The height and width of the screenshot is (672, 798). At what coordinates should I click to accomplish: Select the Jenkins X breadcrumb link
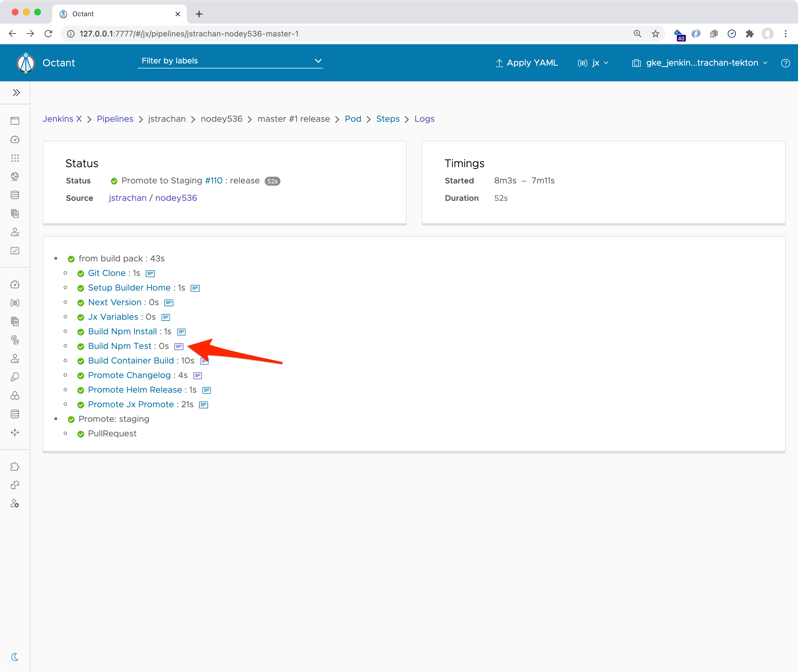63,119
